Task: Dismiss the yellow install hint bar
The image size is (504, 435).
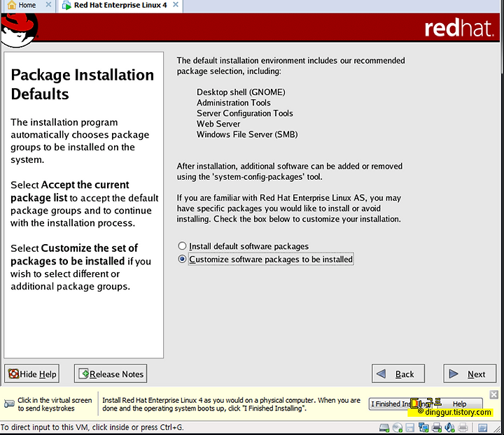Action: point(493,394)
